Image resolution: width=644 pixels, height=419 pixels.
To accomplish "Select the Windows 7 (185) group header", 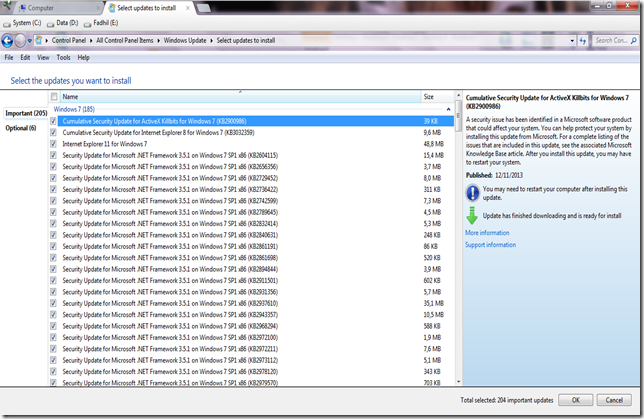I will pyautogui.click(x=74, y=109).
